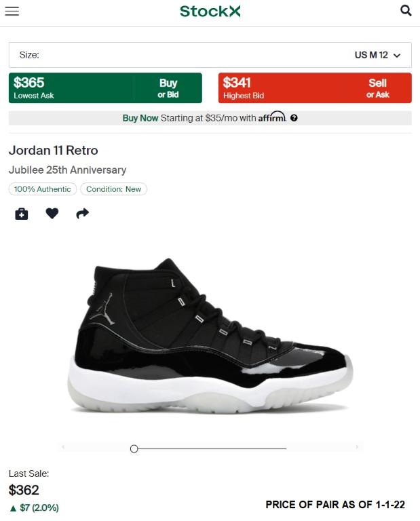
Task: Click Sell or Ask button
Action: [x=377, y=88]
